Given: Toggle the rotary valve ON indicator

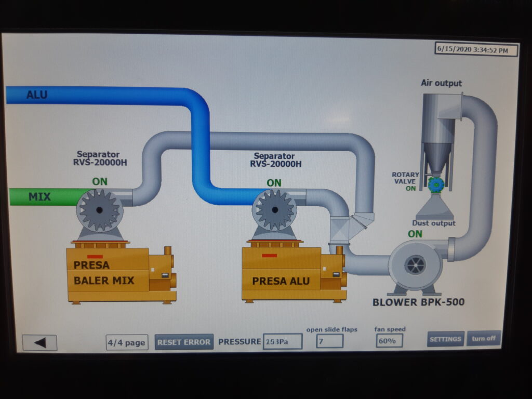Looking at the screenshot, I should pos(411,189).
